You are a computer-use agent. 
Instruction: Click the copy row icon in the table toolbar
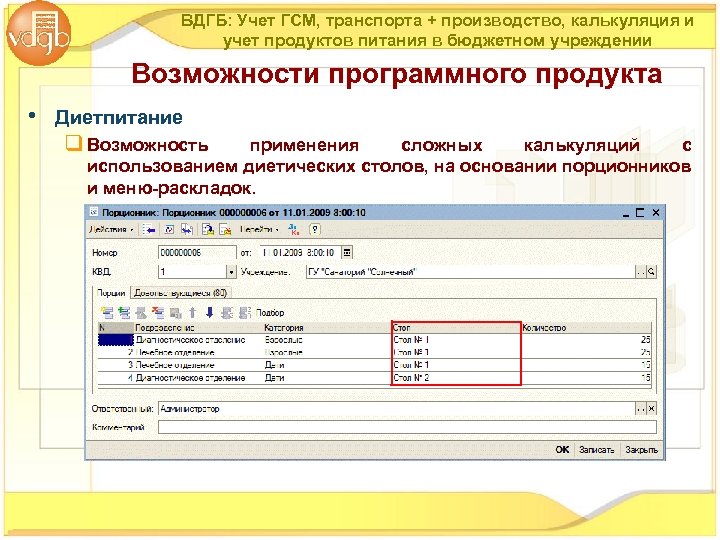[124, 313]
